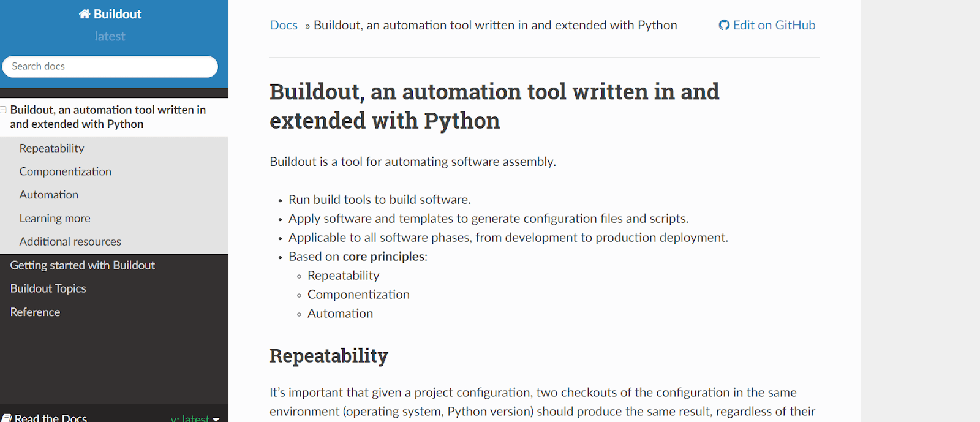Screen dimensions: 980x422
Task: Click the Repeatability section heading in content
Action: [329, 356]
